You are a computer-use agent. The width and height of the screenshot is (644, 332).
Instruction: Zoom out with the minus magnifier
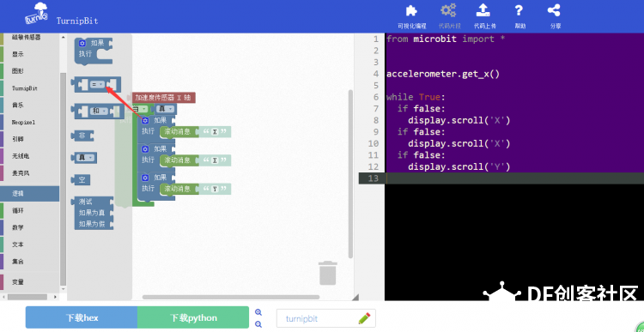[x=258, y=324]
